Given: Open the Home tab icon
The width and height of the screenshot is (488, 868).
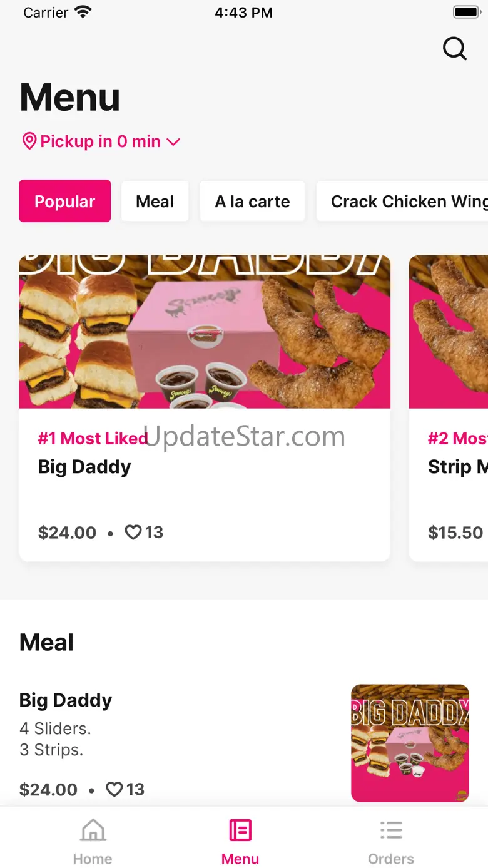Looking at the screenshot, I should pyautogui.click(x=93, y=831).
